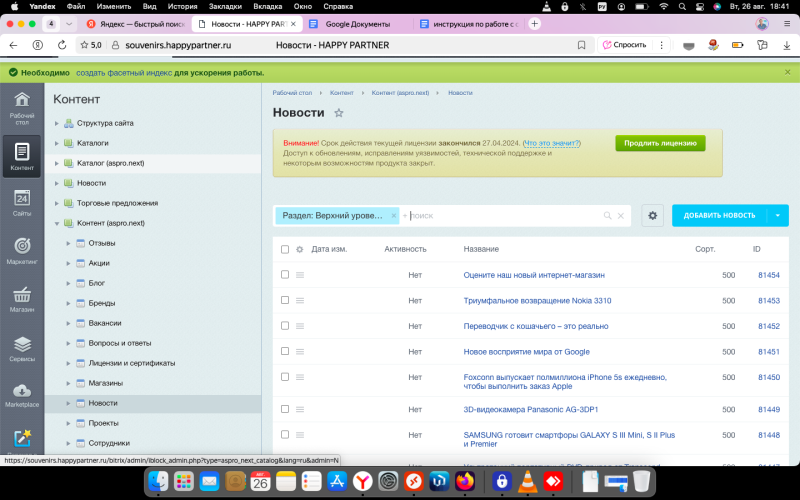
Task: Click Продлить лицензию button
Action: coord(660,143)
